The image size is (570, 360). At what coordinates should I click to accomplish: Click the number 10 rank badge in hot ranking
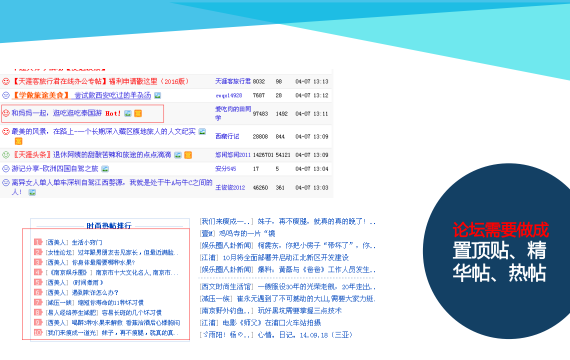(38, 332)
